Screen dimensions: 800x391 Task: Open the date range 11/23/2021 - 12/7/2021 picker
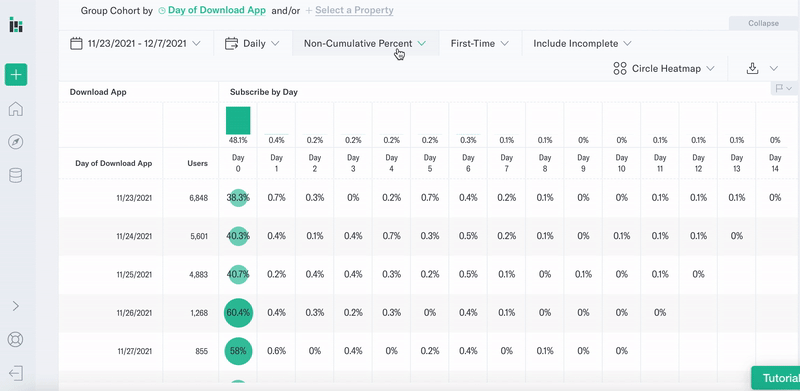(135, 43)
